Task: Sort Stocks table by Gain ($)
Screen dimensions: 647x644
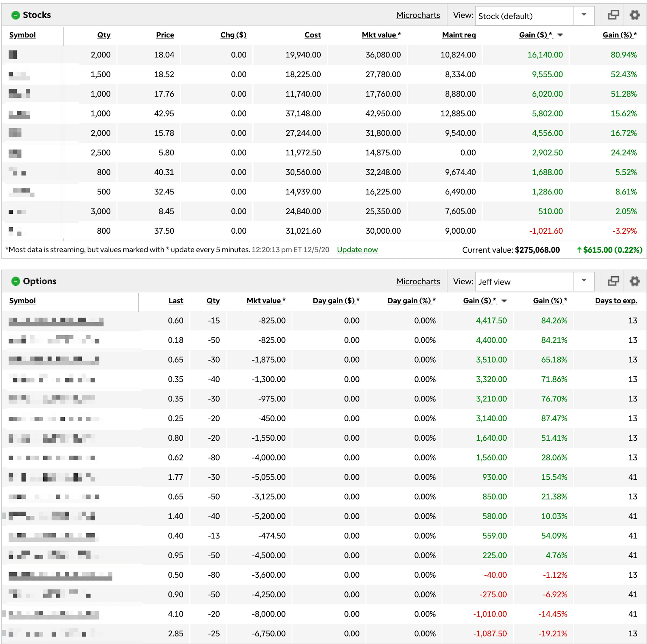Action: pos(536,35)
